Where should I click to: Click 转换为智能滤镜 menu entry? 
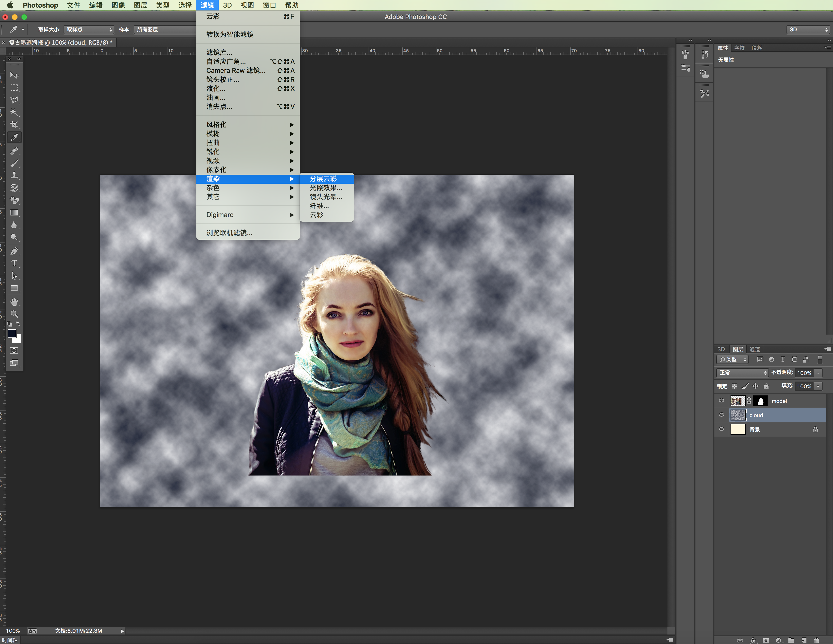click(x=230, y=34)
